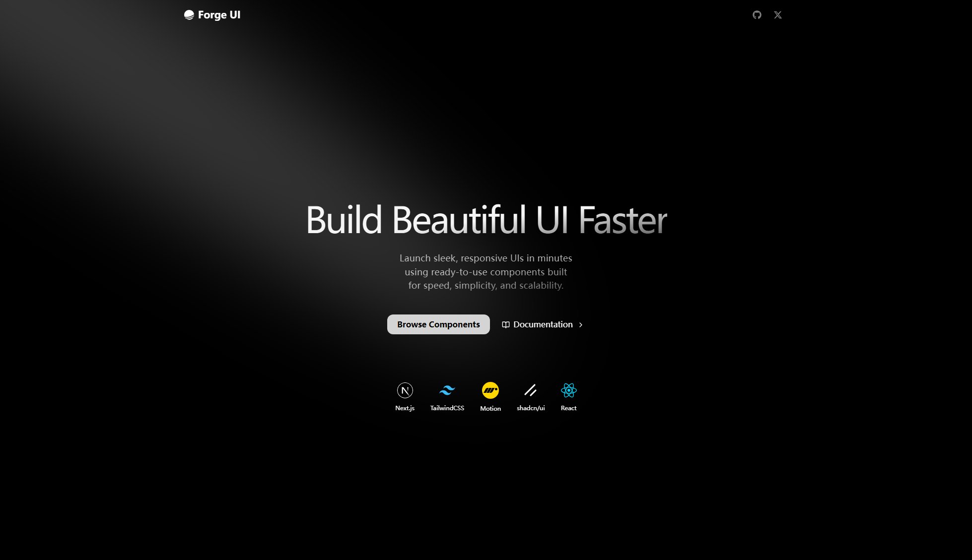Open the Documentation link
The width and height of the screenshot is (972, 560).
tap(543, 324)
